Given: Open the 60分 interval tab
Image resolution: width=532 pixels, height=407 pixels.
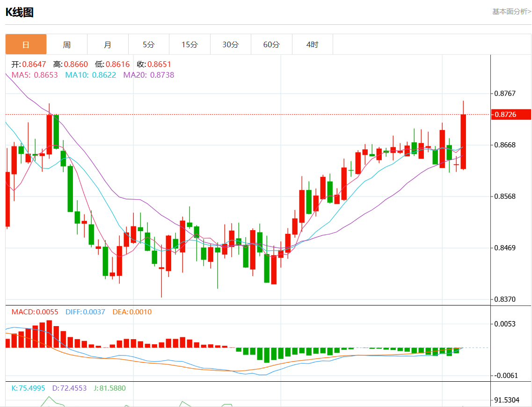Looking at the screenshot, I should (271, 44).
